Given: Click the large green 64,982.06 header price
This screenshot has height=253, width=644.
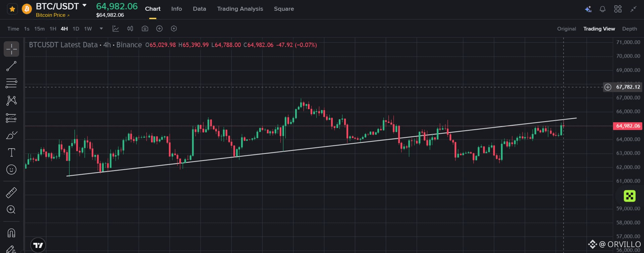Looking at the screenshot, I should (117, 6).
